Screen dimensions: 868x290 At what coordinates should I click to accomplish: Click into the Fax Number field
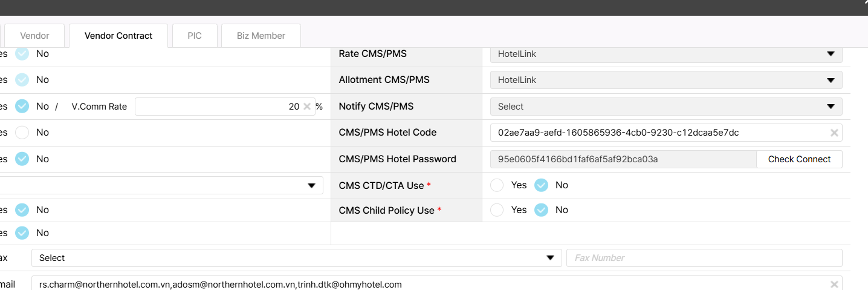(704, 258)
